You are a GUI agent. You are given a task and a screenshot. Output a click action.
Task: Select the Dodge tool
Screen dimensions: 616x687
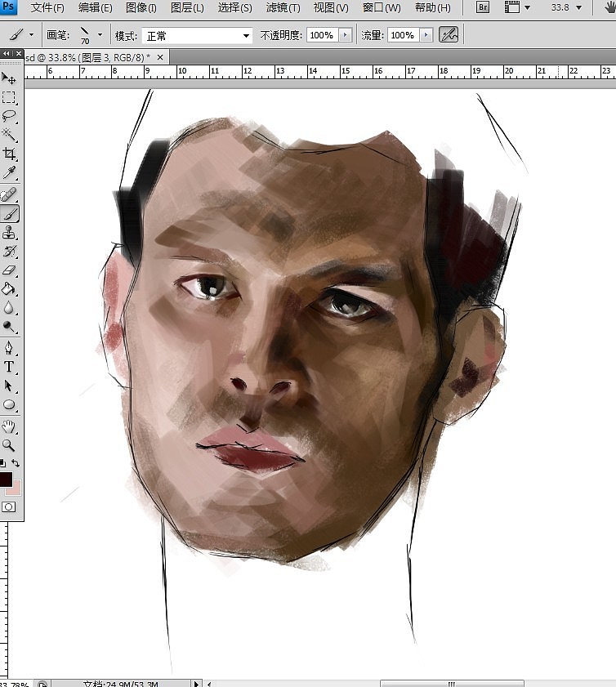[x=9, y=327]
